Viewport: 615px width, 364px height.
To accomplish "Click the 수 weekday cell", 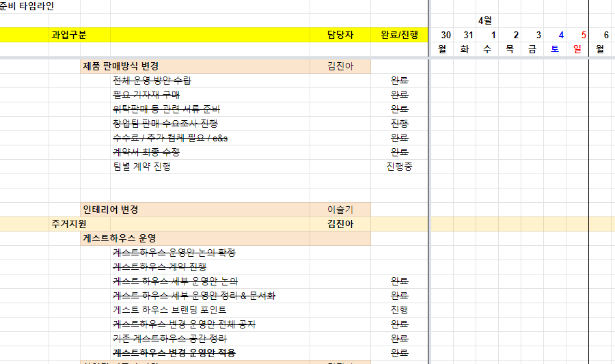I will [487, 49].
